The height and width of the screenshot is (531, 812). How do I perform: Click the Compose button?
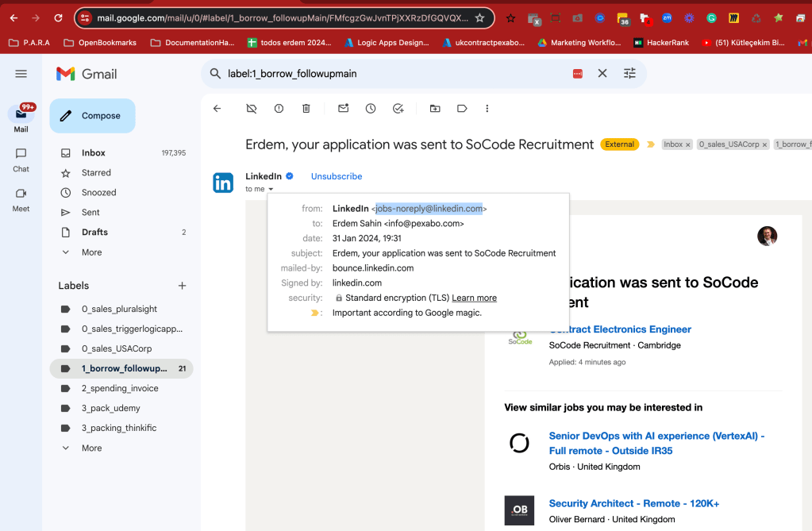[93, 116]
